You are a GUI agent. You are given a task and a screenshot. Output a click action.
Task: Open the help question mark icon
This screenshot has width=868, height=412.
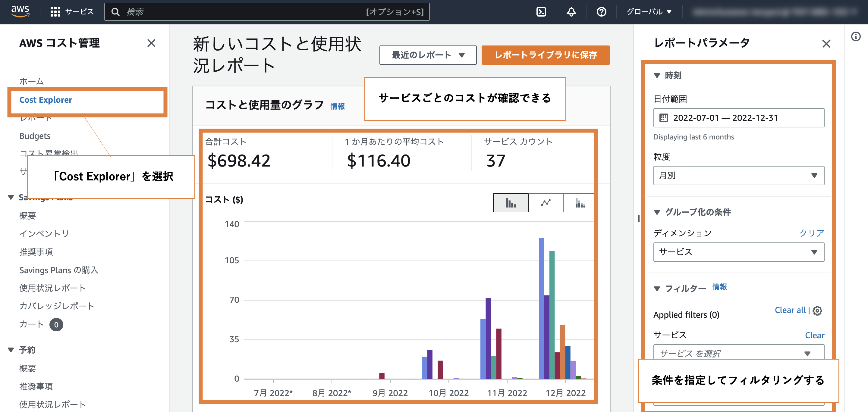click(602, 12)
